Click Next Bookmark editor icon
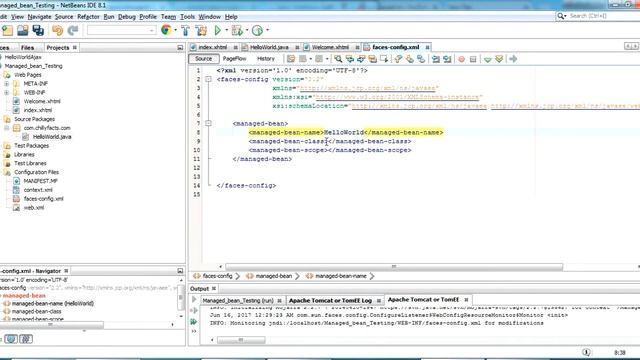The image size is (640, 360). coord(410,59)
